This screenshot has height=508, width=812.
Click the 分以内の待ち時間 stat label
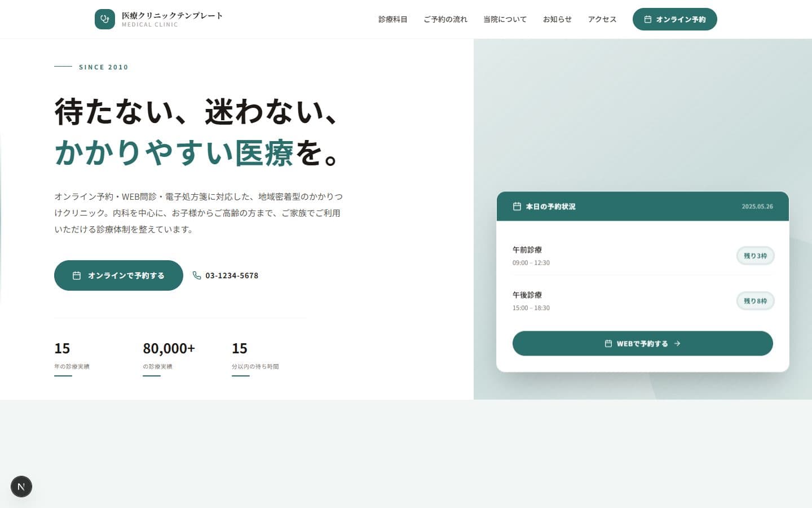tap(255, 366)
